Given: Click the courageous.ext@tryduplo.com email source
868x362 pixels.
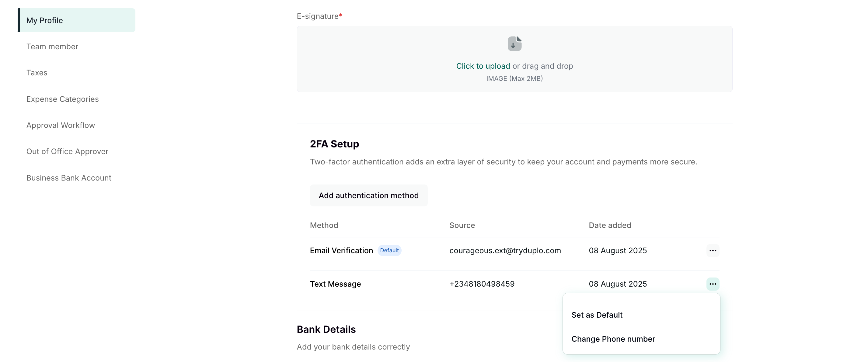Looking at the screenshot, I should pyautogui.click(x=505, y=250).
